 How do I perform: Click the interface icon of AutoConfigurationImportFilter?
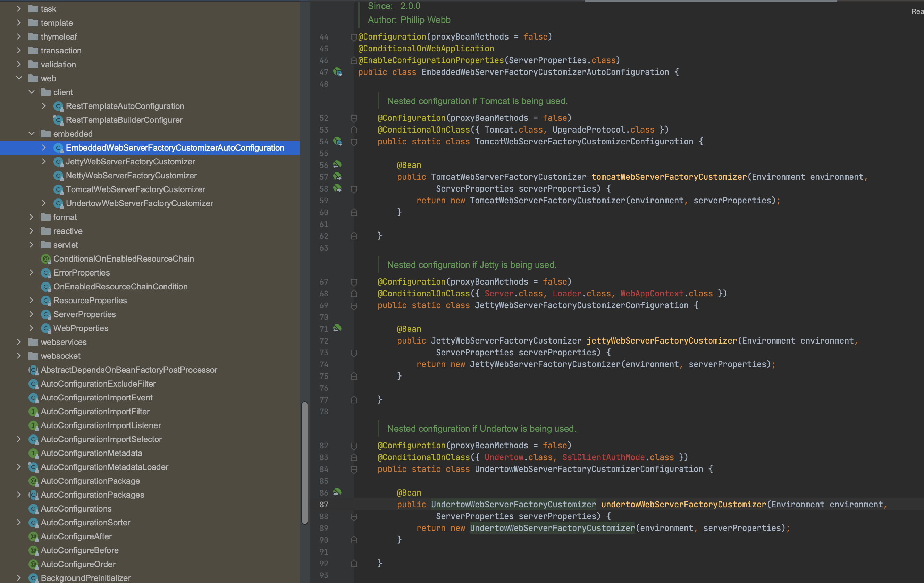tap(33, 412)
